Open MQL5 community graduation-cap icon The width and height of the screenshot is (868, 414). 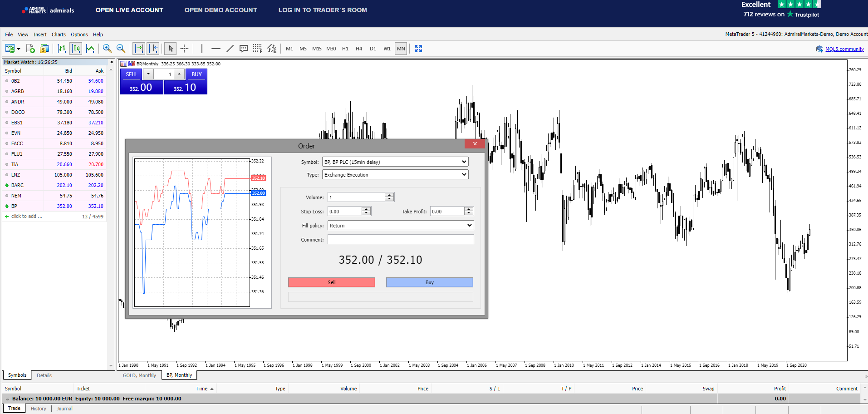pyautogui.click(x=819, y=49)
